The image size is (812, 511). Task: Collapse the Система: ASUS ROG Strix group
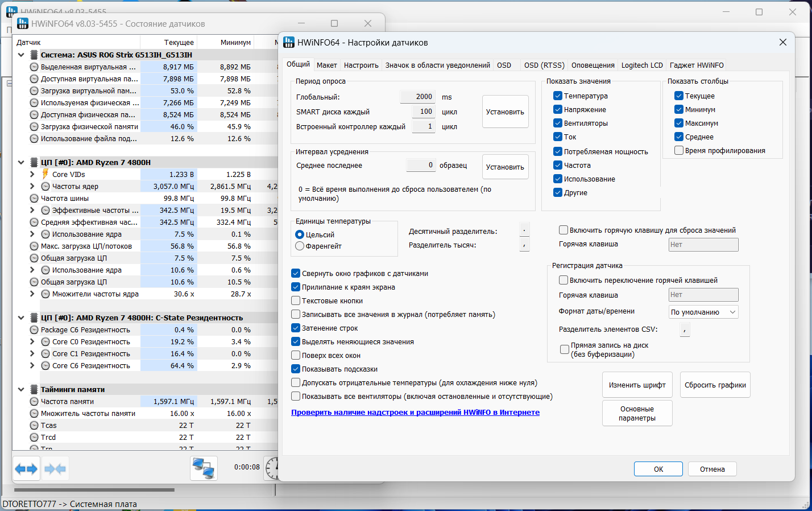pos(21,55)
